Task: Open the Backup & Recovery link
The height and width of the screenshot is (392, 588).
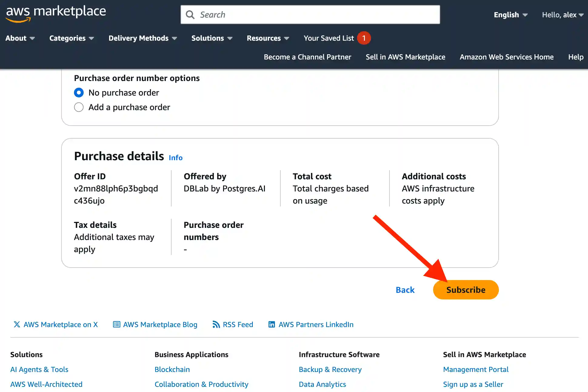Action: 330,369
